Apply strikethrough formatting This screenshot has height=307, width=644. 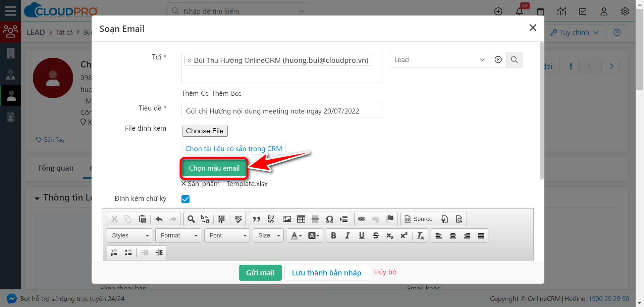376,235
